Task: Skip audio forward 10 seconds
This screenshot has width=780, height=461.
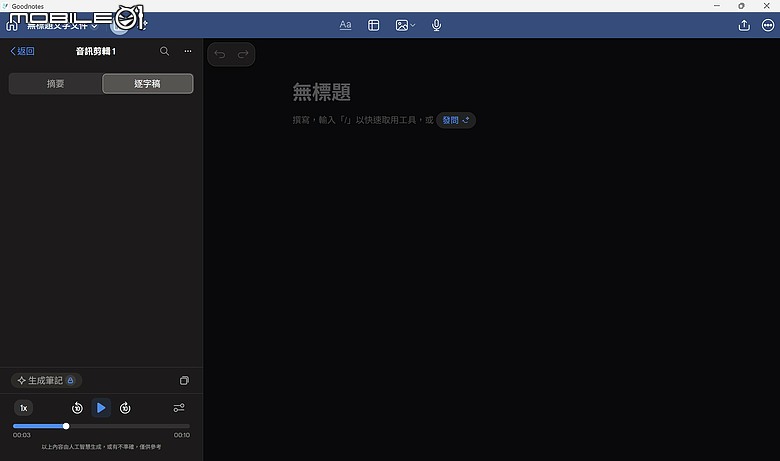Action: point(125,408)
